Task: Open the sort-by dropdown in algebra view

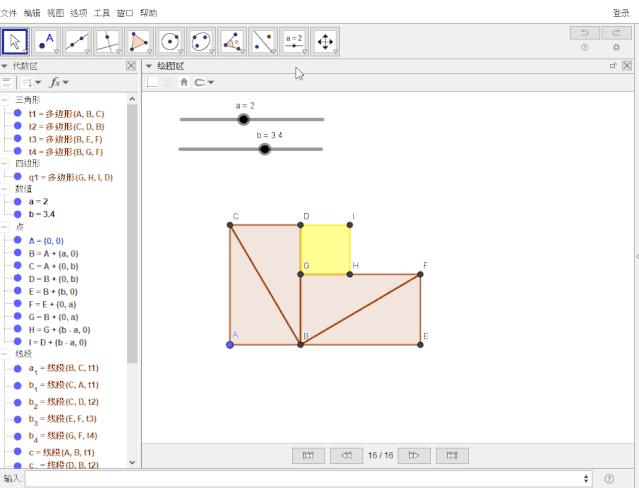Action: [31, 82]
